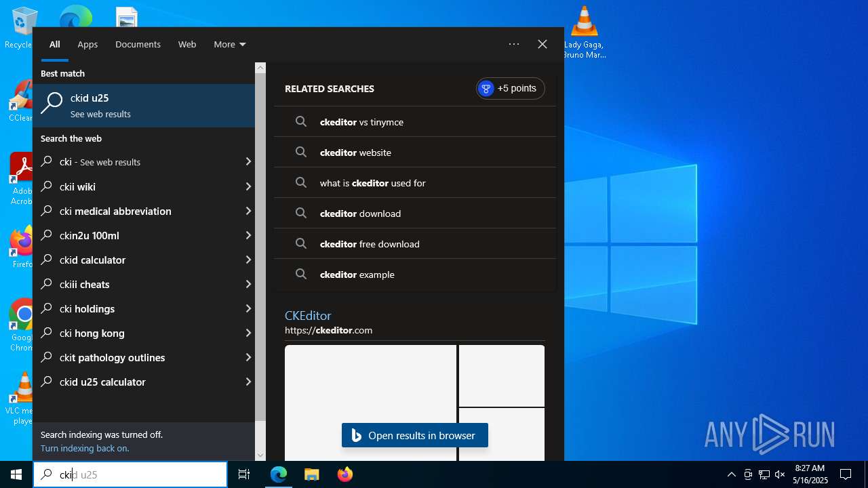
Task: Switch to the Apps search tab
Action: [x=87, y=44]
